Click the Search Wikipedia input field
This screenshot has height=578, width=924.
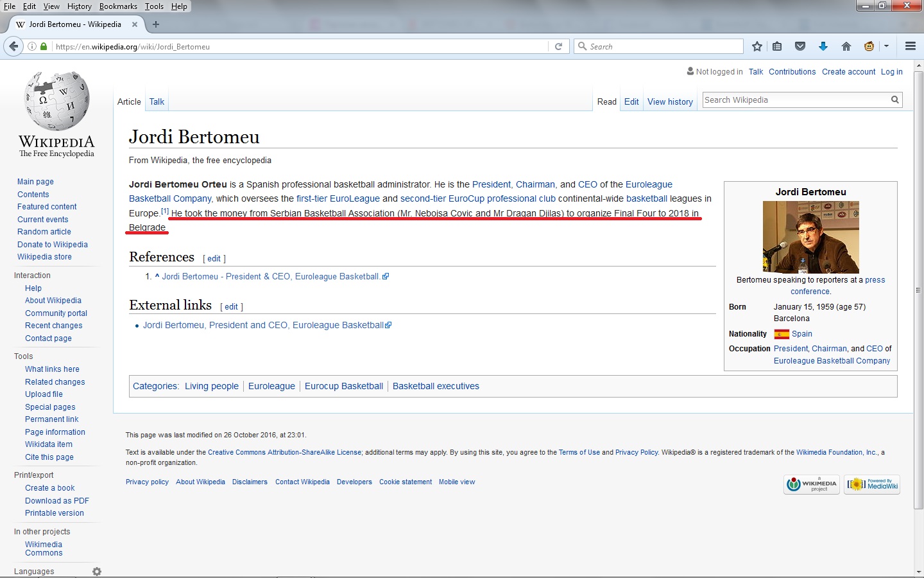click(796, 100)
